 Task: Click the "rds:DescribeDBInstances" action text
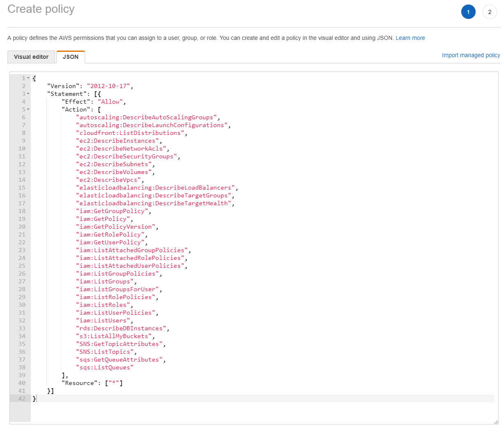click(121, 328)
